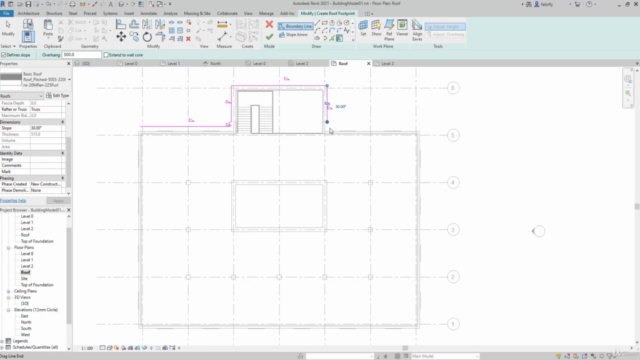Click the Align Eaves tool
Viewport: 640px width, 360px height.
tap(417, 30)
